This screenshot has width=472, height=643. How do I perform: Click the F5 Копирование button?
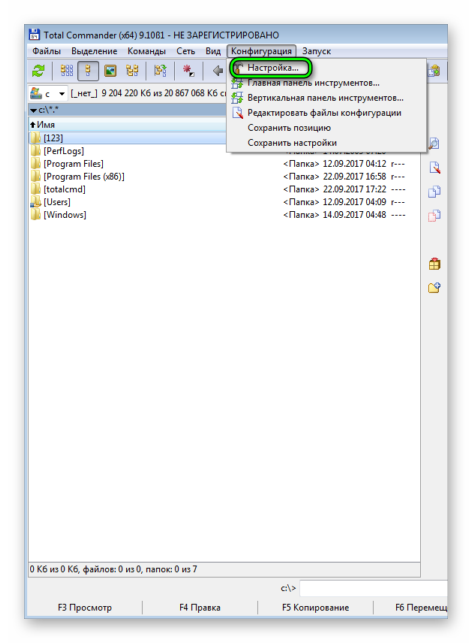pos(315,607)
